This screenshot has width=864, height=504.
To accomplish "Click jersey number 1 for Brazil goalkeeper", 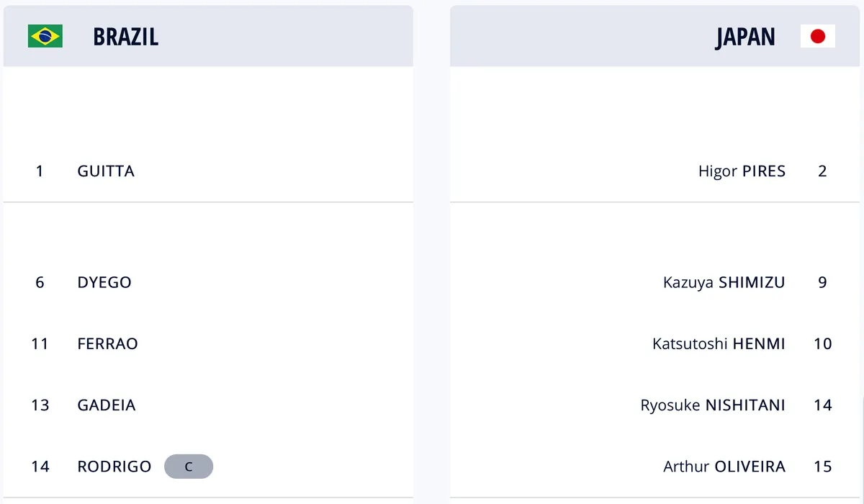I will 40,171.
